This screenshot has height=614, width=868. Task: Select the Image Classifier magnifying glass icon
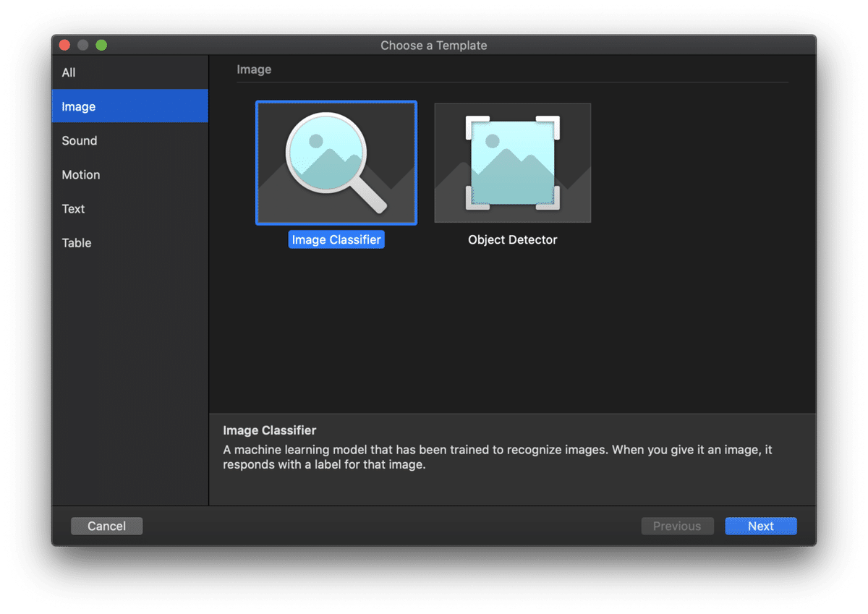coord(336,163)
